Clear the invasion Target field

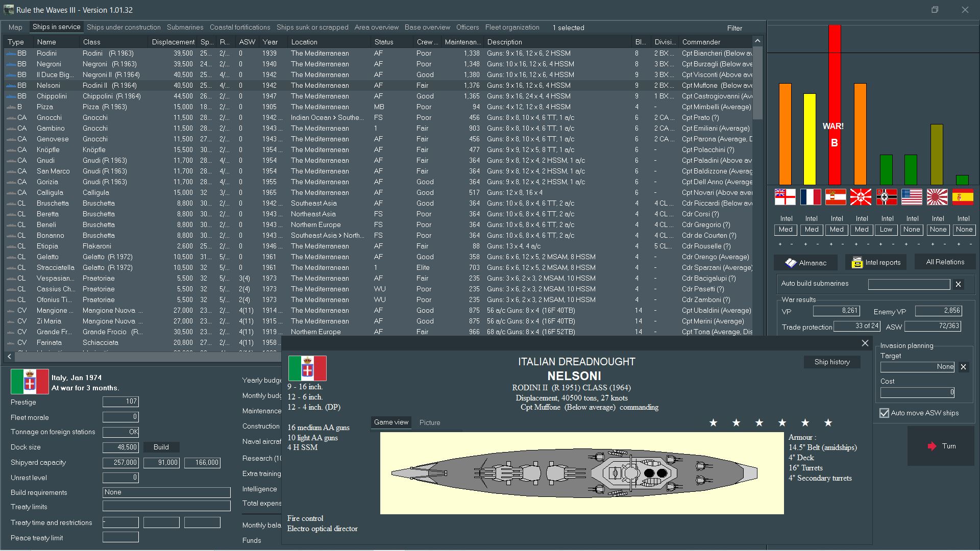tap(963, 367)
